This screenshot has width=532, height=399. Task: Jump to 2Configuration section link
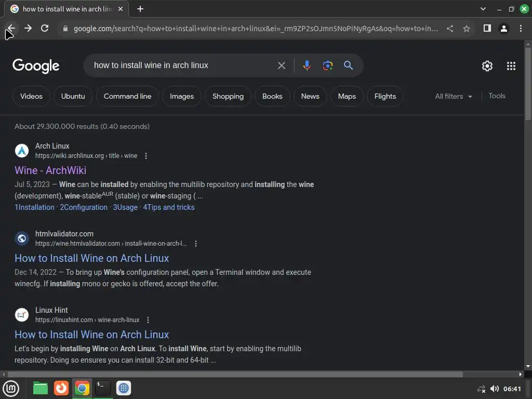[x=84, y=207]
